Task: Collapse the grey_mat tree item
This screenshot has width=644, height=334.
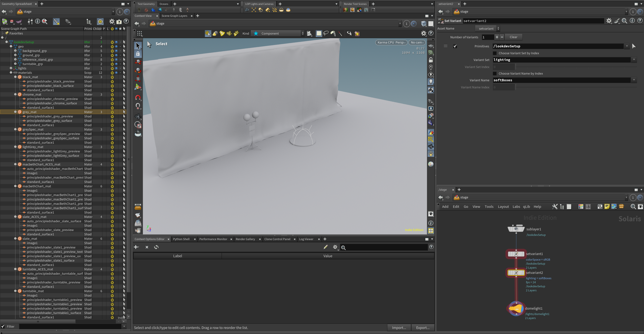Action: pyautogui.click(x=15, y=112)
